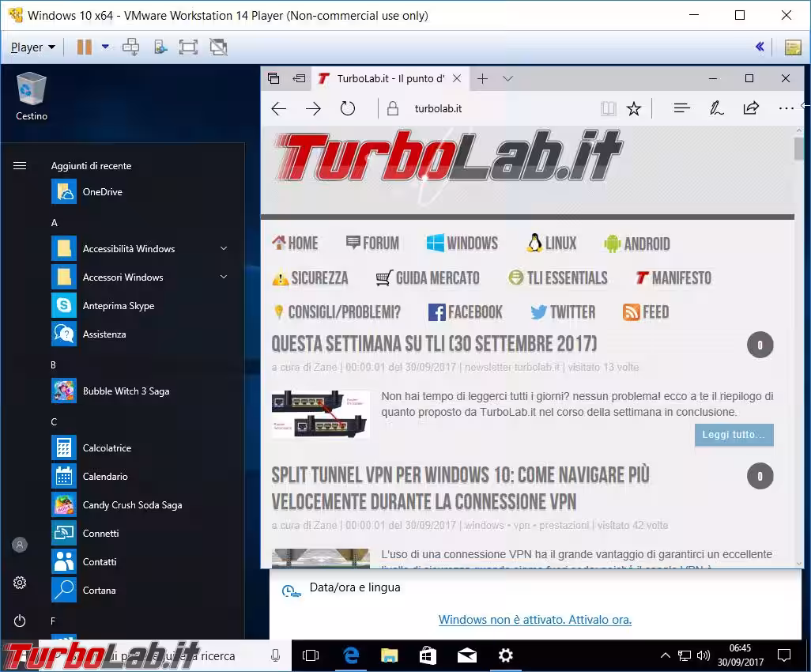Image resolution: width=811 pixels, height=672 pixels.
Task: Switch the VM to Unity mode
Action: coord(217,47)
